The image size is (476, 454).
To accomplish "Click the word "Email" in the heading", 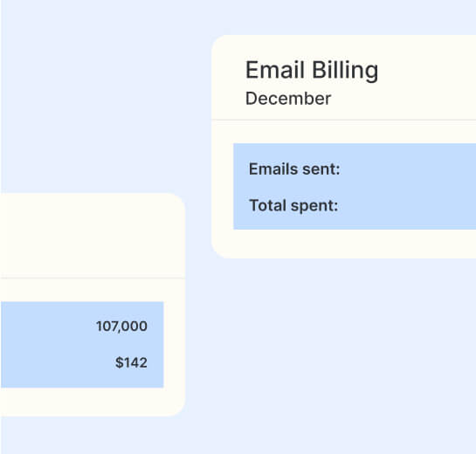I will 275,70.
